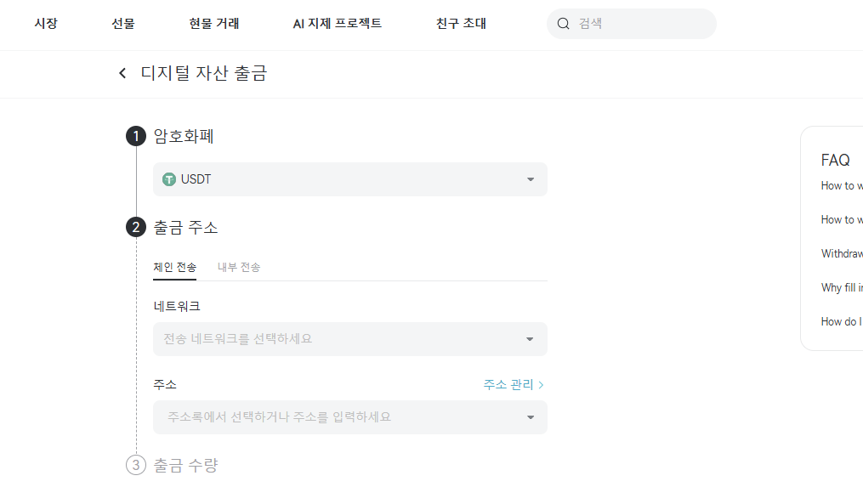Open the 선물 menu item
863x504 pixels.
(124, 24)
